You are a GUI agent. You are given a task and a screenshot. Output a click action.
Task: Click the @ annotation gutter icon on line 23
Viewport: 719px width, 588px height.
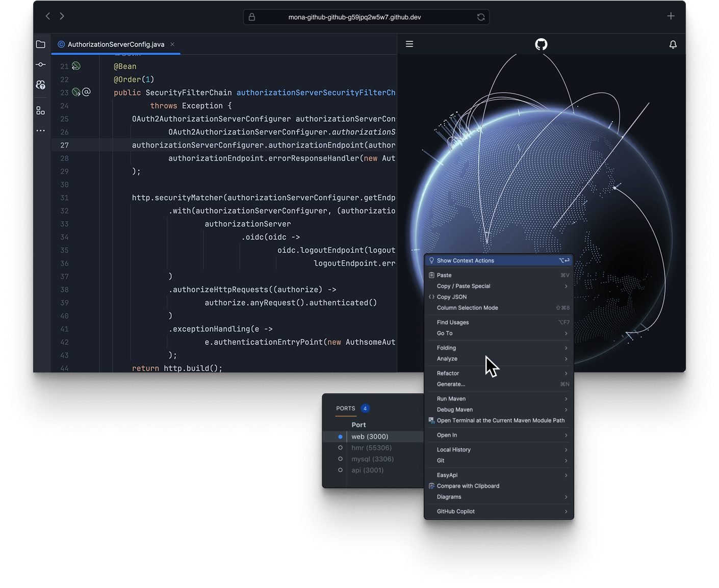87,92
